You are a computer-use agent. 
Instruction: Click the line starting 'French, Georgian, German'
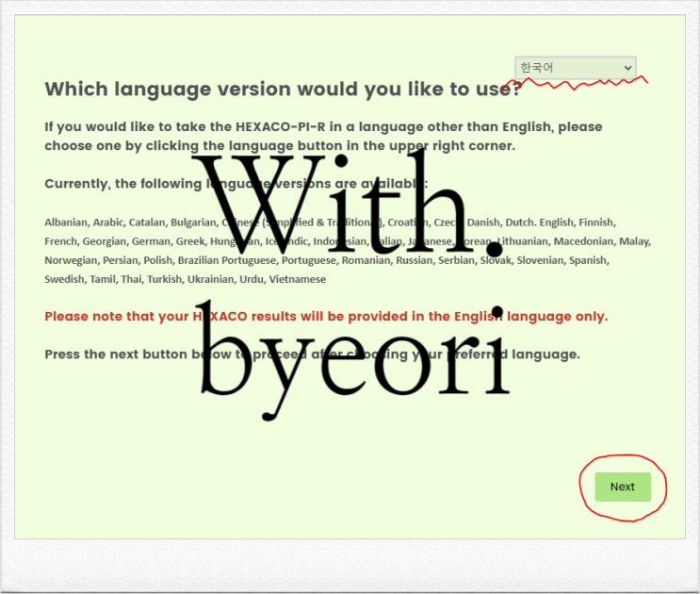[348, 241]
